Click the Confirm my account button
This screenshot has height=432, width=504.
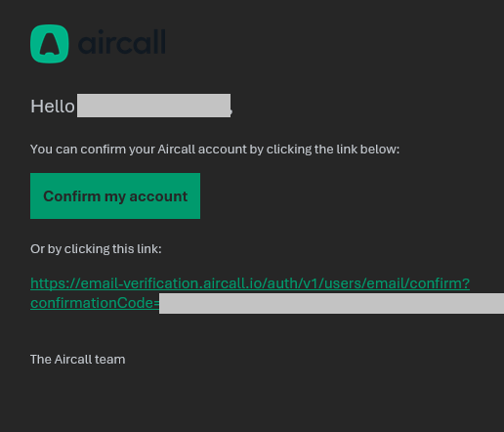tap(115, 195)
